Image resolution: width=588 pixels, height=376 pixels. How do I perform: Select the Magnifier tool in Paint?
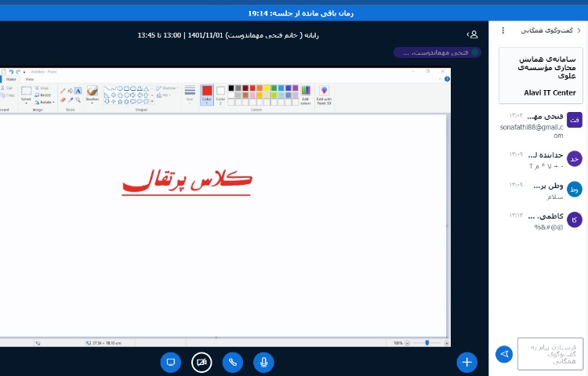(x=78, y=99)
